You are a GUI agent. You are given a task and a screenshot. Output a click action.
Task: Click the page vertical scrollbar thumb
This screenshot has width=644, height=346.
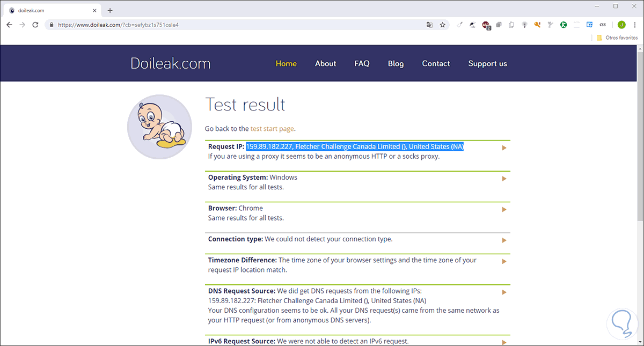pos(640,137)
